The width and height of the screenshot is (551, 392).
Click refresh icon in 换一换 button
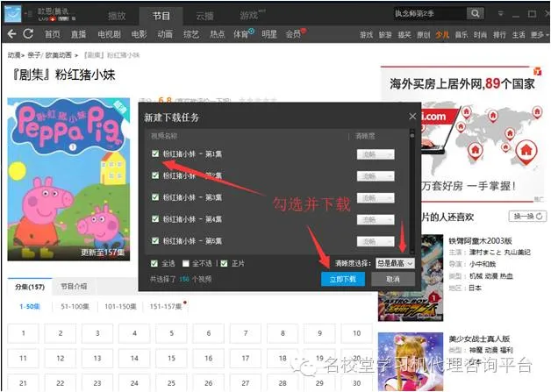(539, 217)
